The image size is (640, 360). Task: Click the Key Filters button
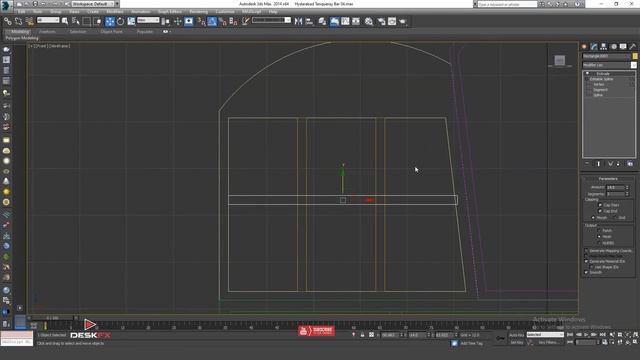point(548,342)
